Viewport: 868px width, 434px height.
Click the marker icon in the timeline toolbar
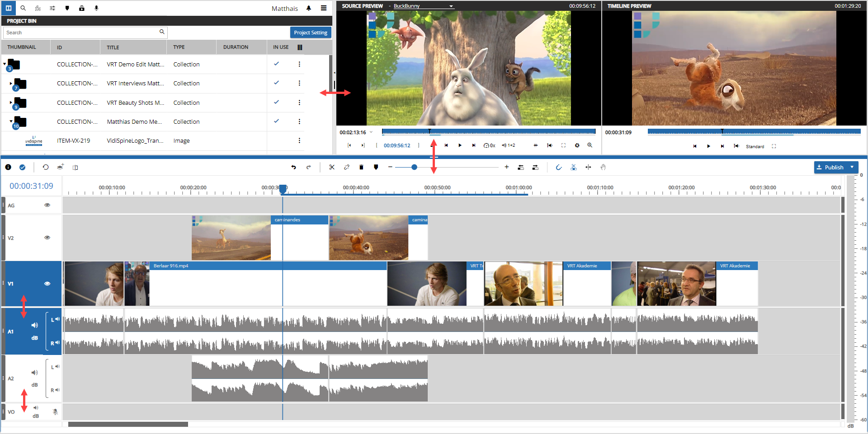[x=376, y=167]
